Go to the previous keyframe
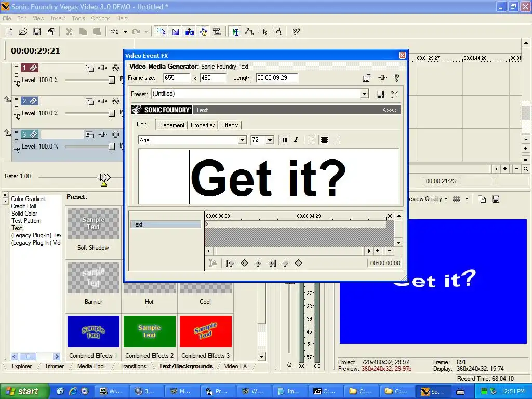This screenshot has height=399, width=532. point(244,263)
